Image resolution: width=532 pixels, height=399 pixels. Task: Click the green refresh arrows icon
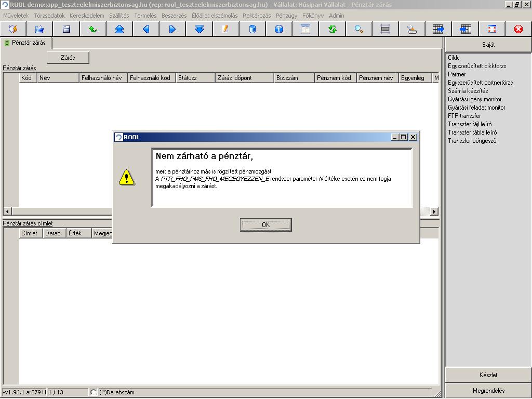(332, 29)
